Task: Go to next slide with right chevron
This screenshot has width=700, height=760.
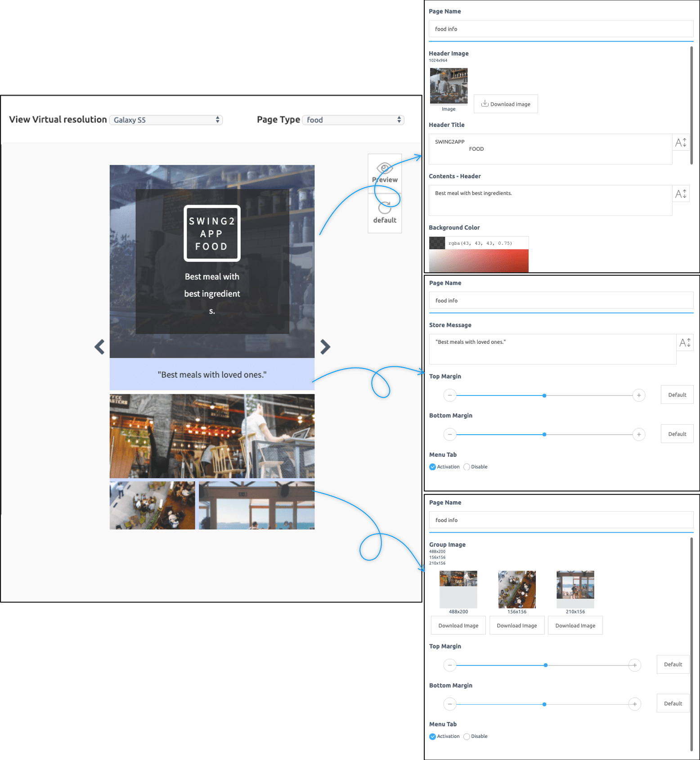Action: (325, 347)
